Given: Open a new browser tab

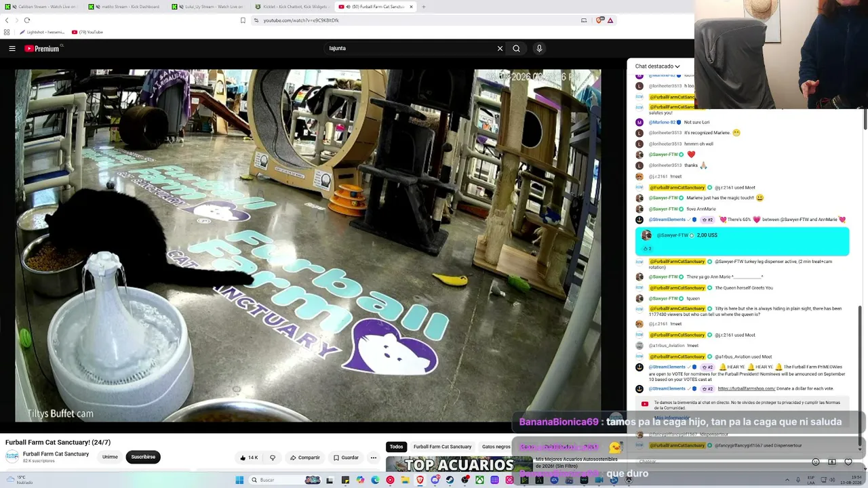Looking at the screenshot, I should tap(424, 7).
